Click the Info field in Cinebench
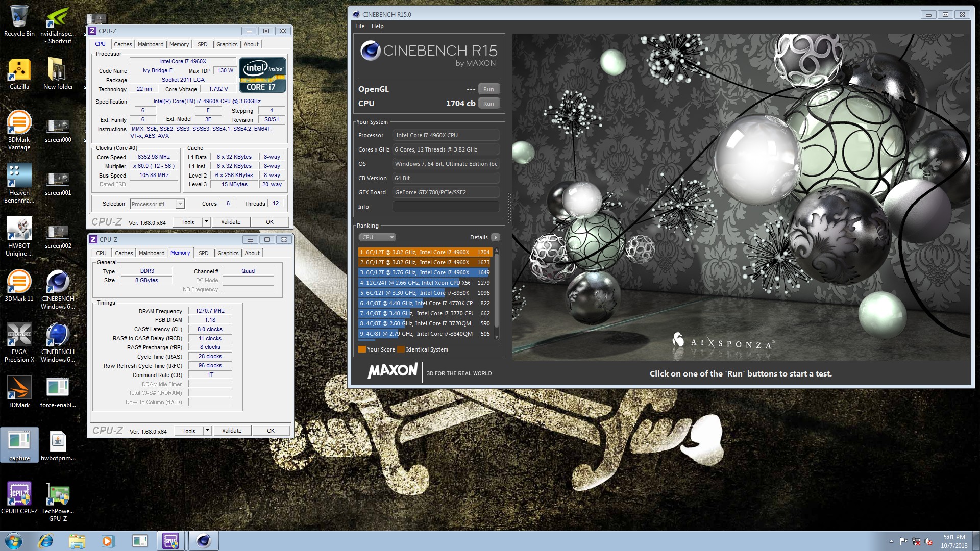Image resolution: width=980 pixels, height=551 pixels. coord(446,207)
